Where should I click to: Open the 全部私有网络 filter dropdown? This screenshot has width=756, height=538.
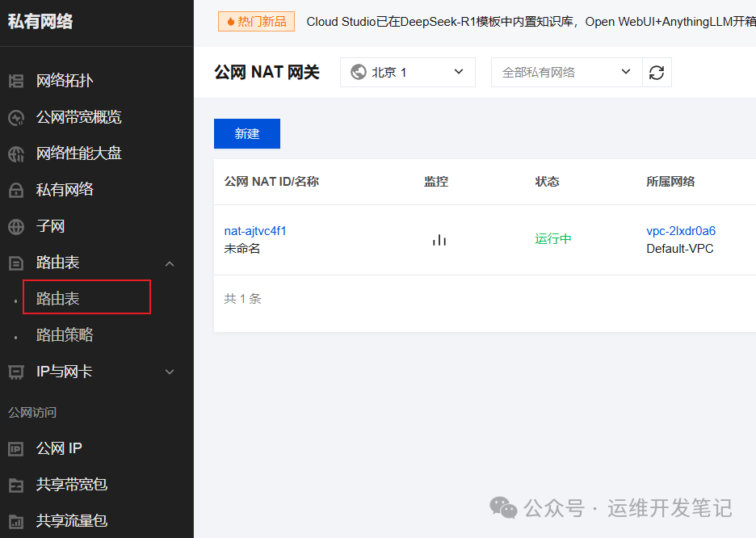[x=565, y=72]
